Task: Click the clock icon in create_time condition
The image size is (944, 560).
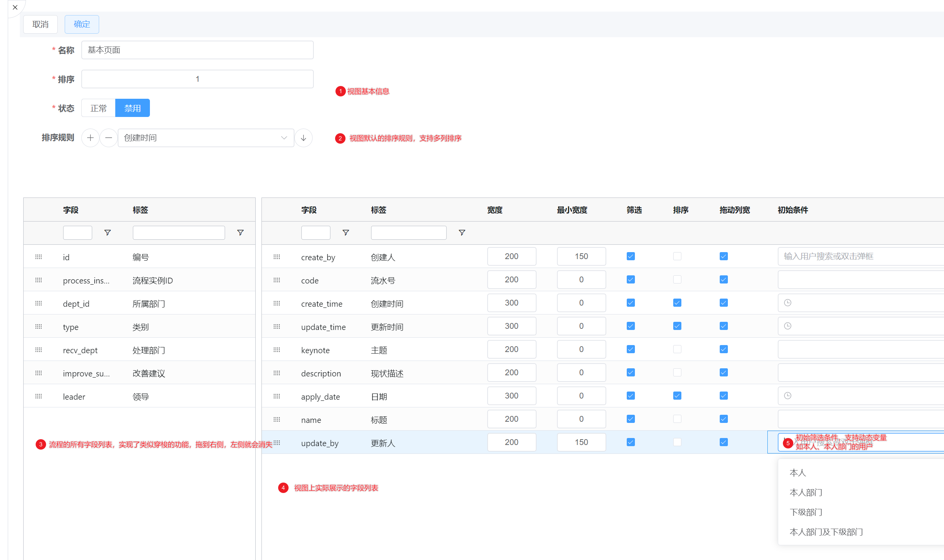Action: pos(788,303)
